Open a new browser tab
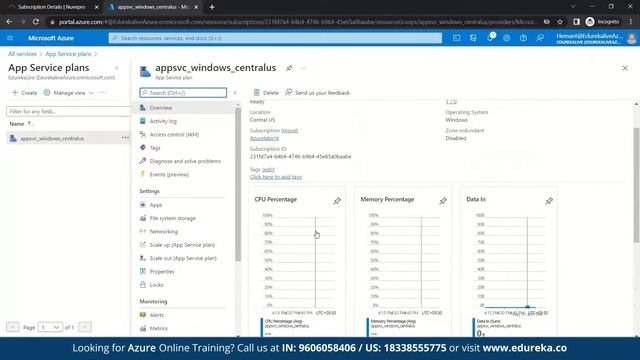This screenshot has height=360, width=640. 212,7
